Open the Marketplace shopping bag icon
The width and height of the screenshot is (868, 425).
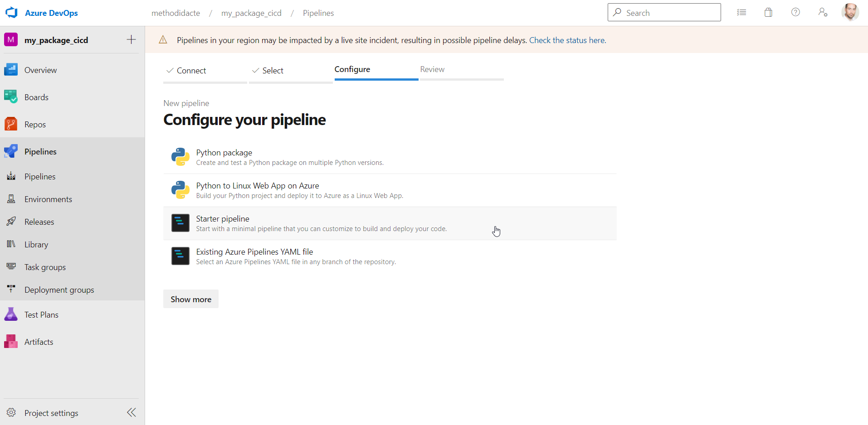pos(768,12)
